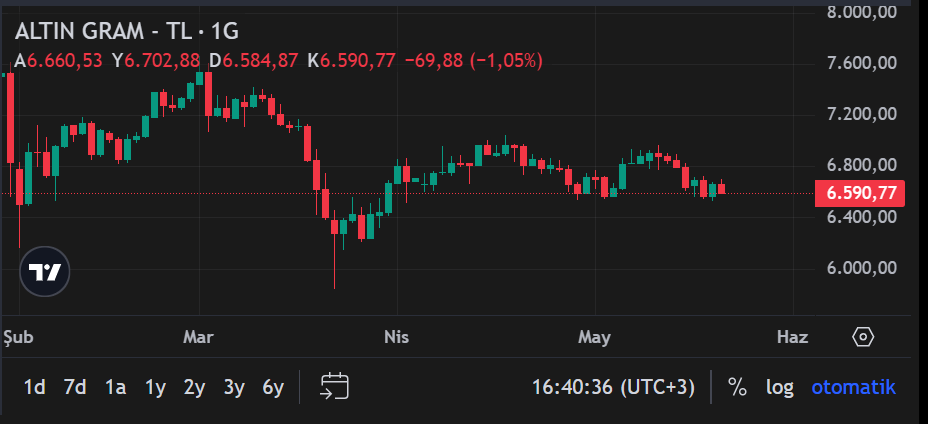
Task: Open chart settings hexagon icon
Action: tap(863, 337)
